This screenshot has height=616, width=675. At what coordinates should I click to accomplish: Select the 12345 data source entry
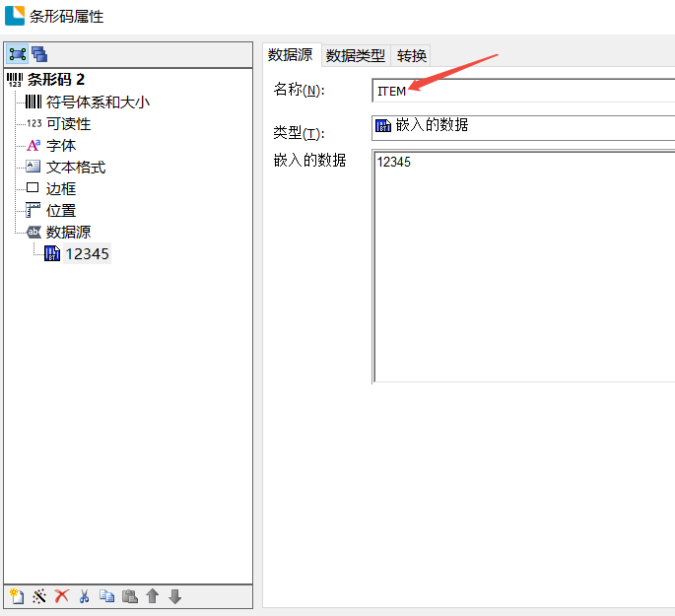tap(87, 253)
